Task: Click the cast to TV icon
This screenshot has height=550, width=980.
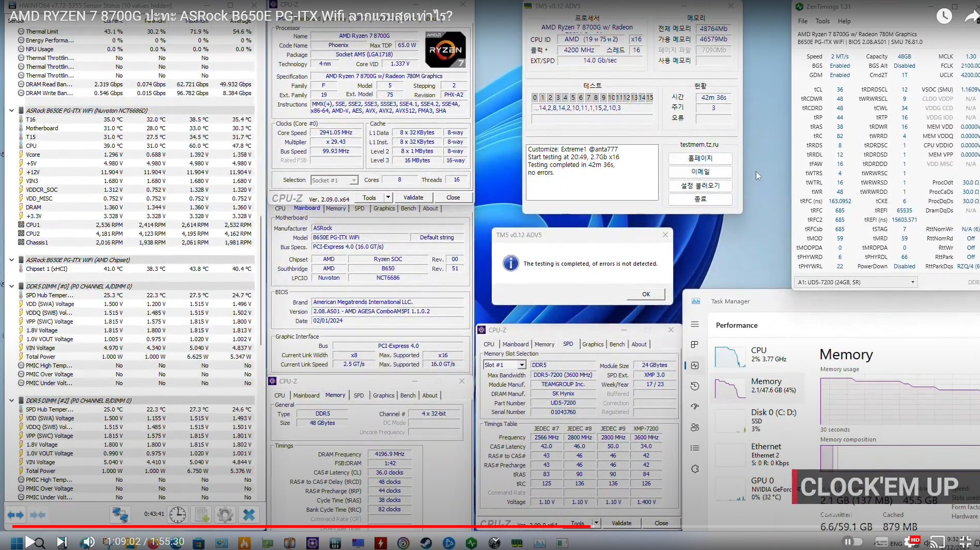Action: [937, 542]
